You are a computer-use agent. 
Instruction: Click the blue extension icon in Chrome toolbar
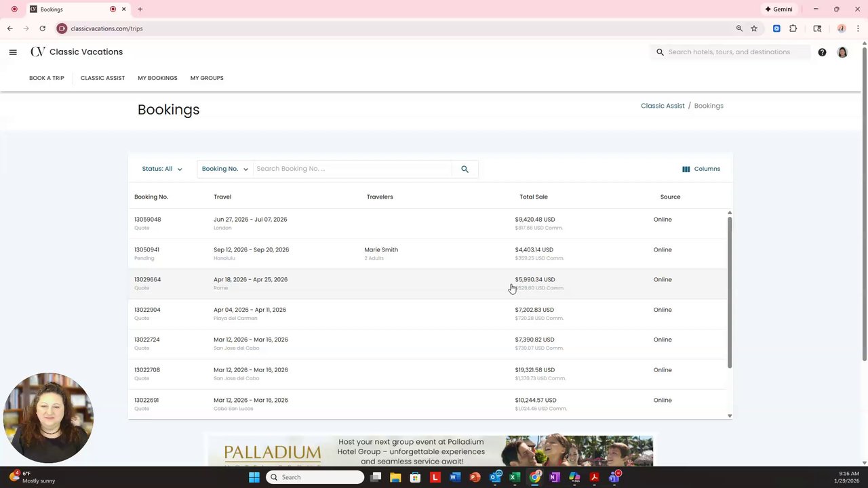[776, 28]
